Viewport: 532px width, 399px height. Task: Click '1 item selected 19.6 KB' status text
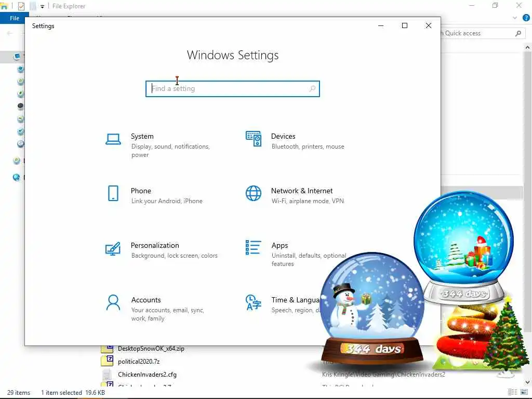pyautogui.click(x=73, y=393)
